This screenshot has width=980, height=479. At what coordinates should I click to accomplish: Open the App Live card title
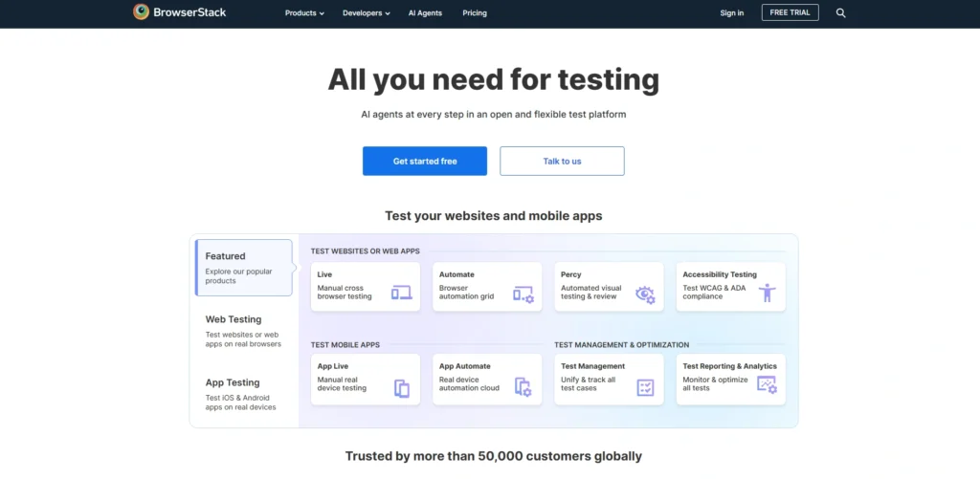332,366
